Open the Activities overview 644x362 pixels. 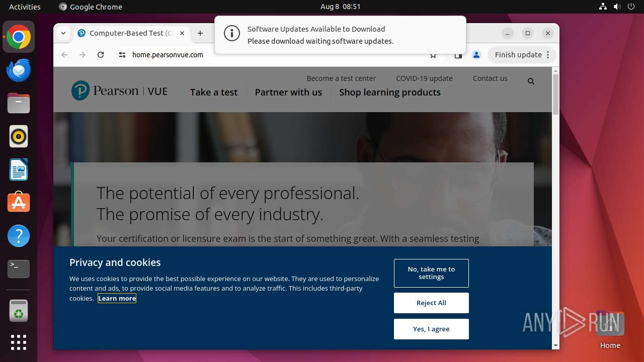[25, 7]
